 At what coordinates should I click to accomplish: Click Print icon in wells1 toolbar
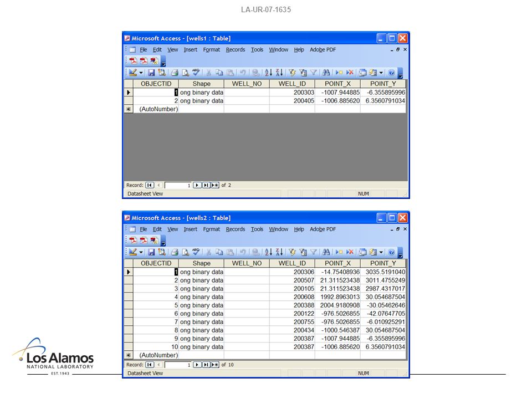point(175,73)
